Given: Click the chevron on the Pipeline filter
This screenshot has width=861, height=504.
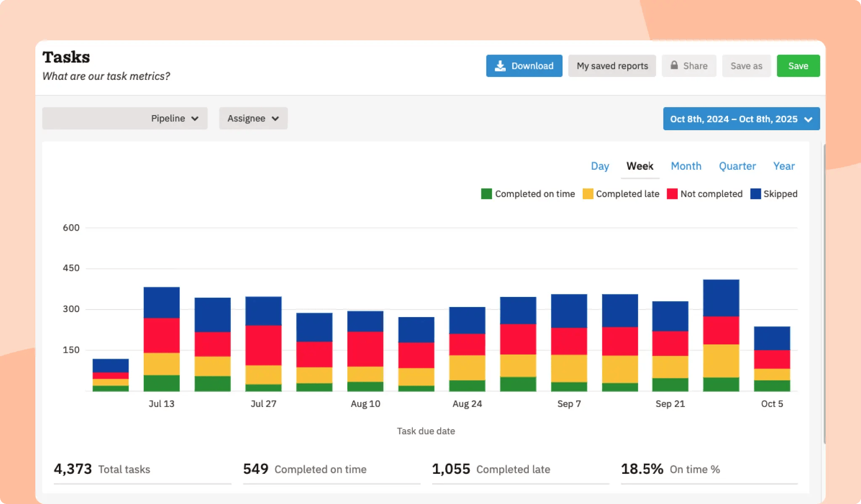Looking at the screenshot, I should point(195,118).
